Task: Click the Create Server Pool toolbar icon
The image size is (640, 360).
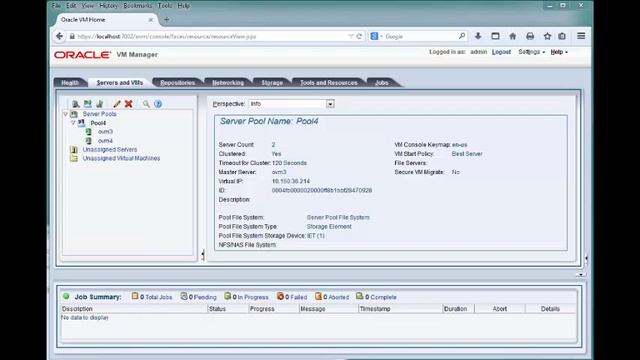Action: coord(88,104)
